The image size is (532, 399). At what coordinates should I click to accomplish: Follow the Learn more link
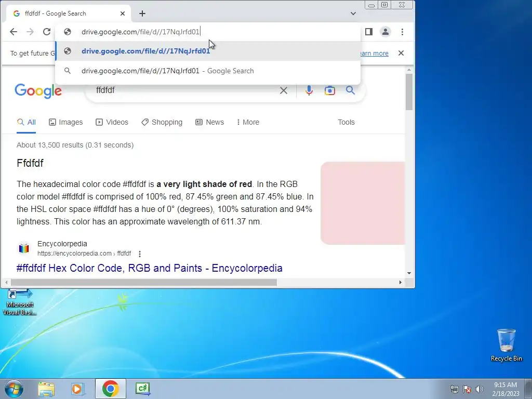(374, 54)
